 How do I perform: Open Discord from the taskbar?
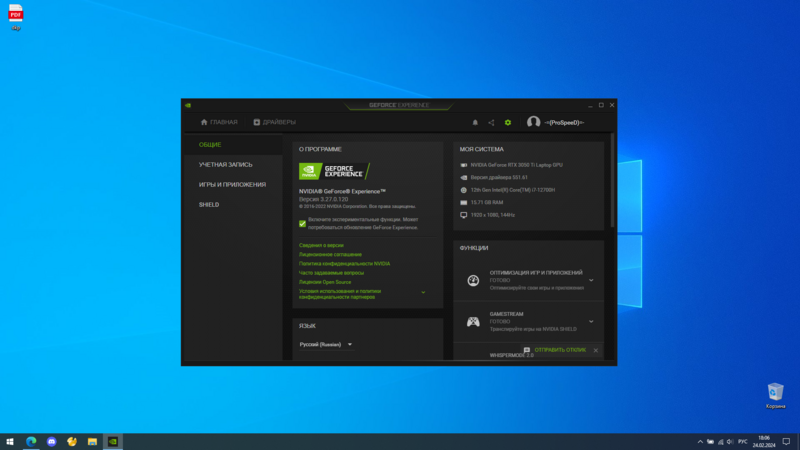click(x=52, y=442)
